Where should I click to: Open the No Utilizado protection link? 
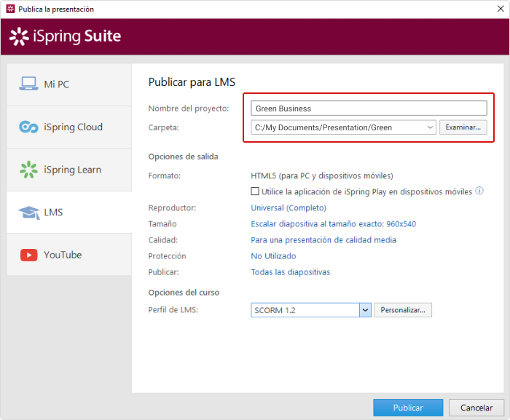pos(273,256)
